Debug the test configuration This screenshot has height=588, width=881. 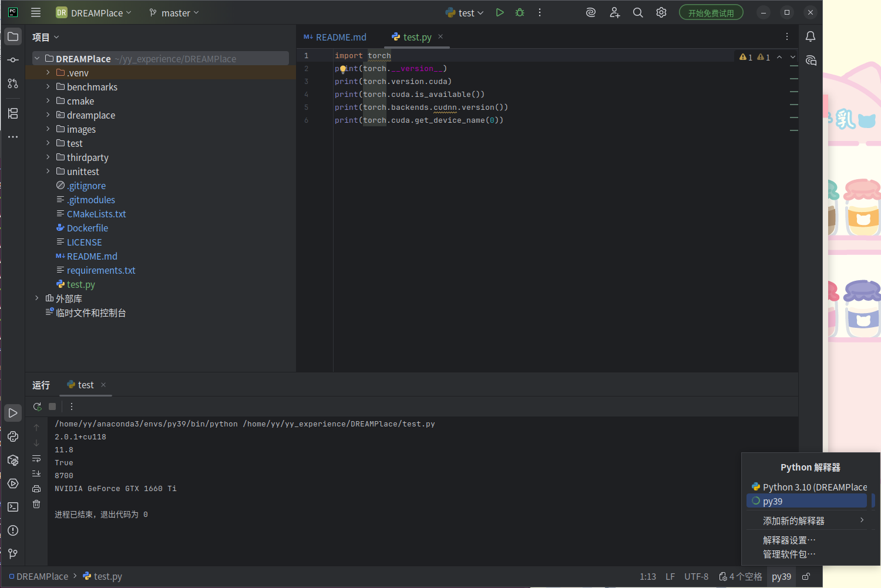(520, 12)
